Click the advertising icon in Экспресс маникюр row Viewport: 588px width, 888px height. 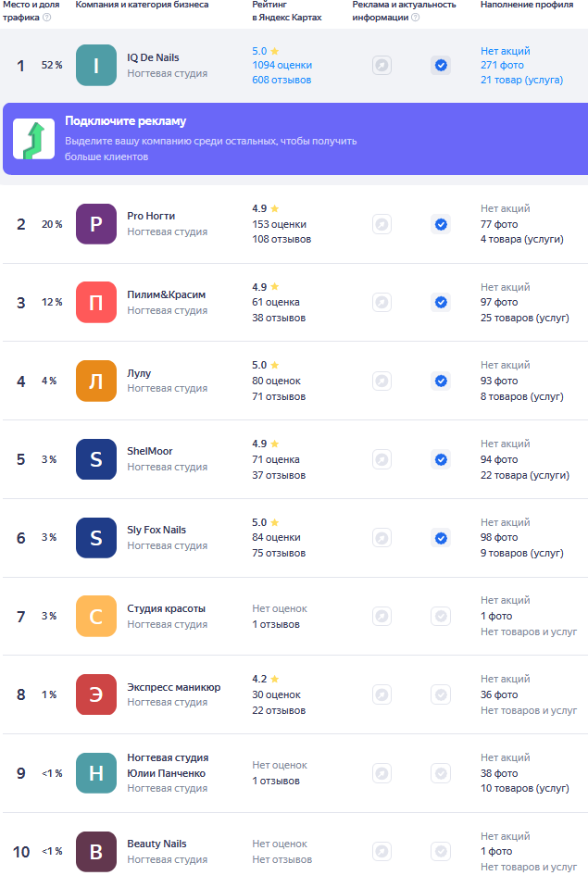click(382, 694)
